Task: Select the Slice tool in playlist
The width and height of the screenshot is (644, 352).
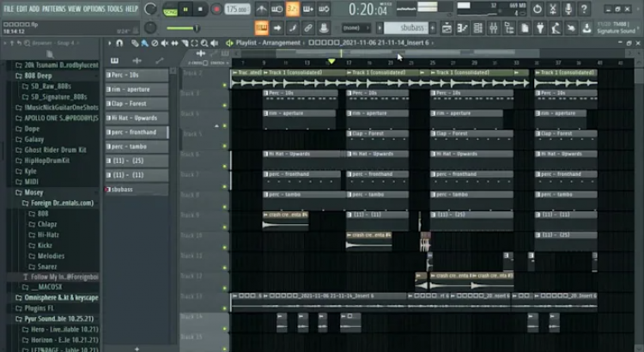Action: click(185, 43)
